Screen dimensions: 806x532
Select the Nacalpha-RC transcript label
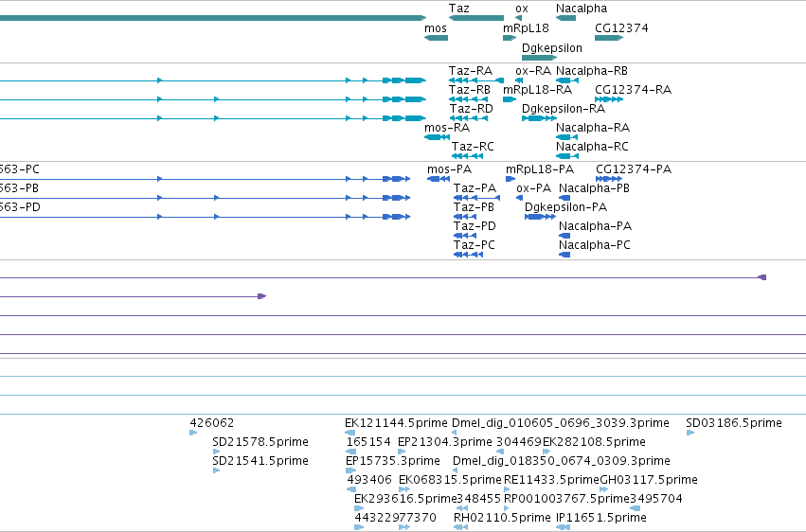(592, 147)
